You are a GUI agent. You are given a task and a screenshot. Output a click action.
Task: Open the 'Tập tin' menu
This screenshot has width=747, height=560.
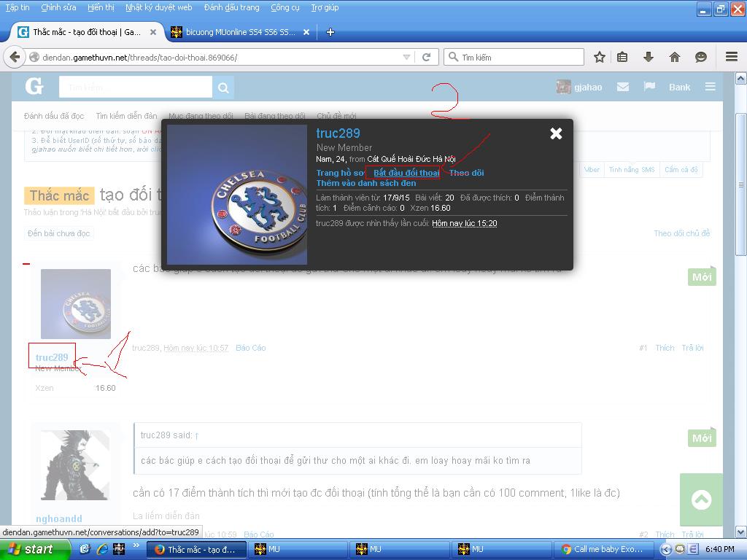(18, 7)
